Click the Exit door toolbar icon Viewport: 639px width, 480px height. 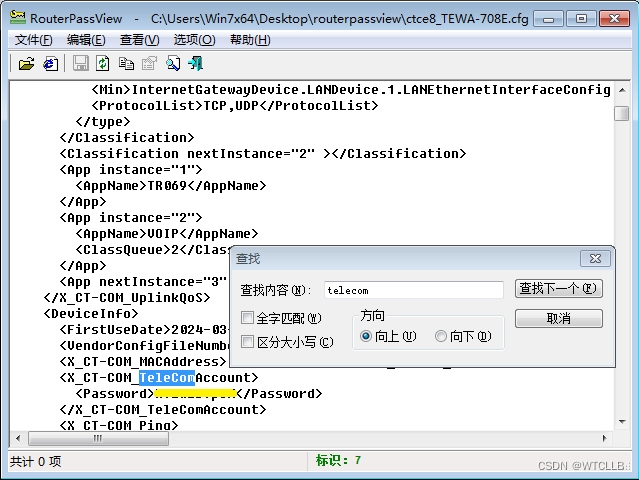click(x=196, y=64)
